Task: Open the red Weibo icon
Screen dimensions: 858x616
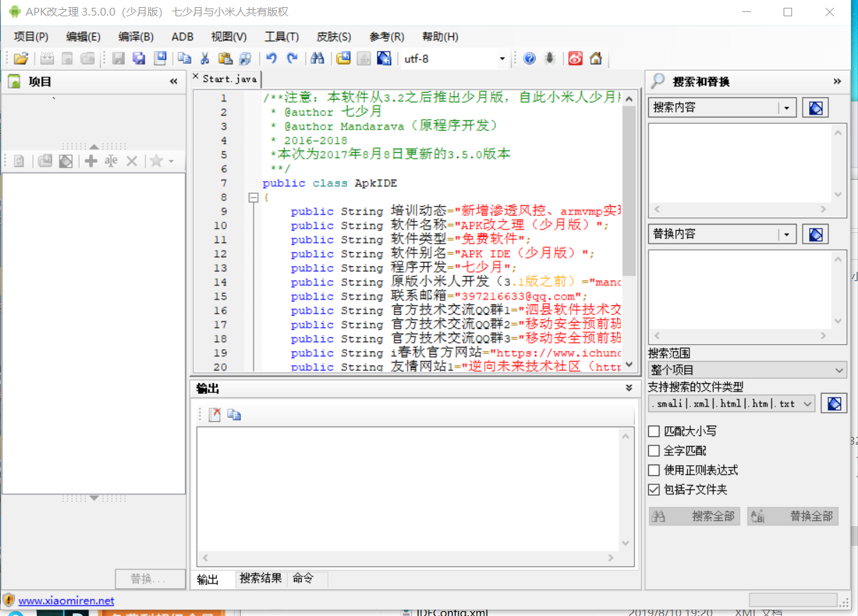Action: (x=575, y=59)
